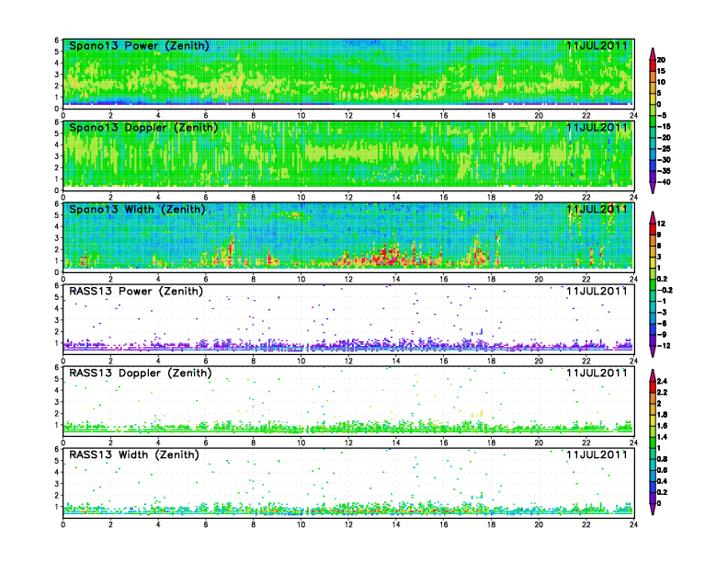
Task: Click the 11JUL2011 date in Spano13 Power panel
Action: click(597, 45)
